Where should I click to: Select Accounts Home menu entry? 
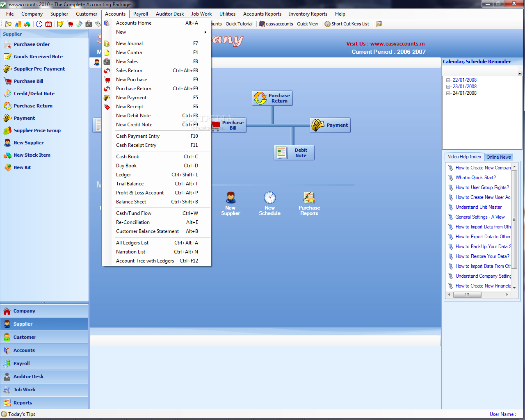tap(156, 23)
